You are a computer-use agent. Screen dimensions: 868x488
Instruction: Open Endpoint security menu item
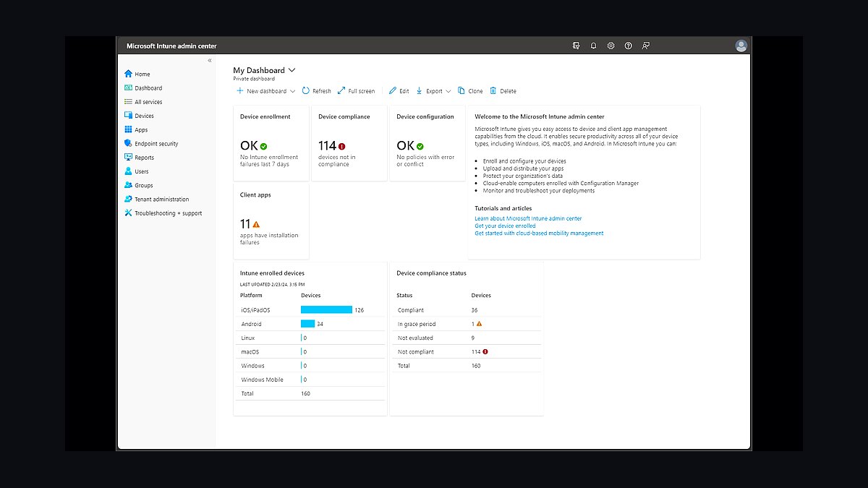click(x=156, y=143)
